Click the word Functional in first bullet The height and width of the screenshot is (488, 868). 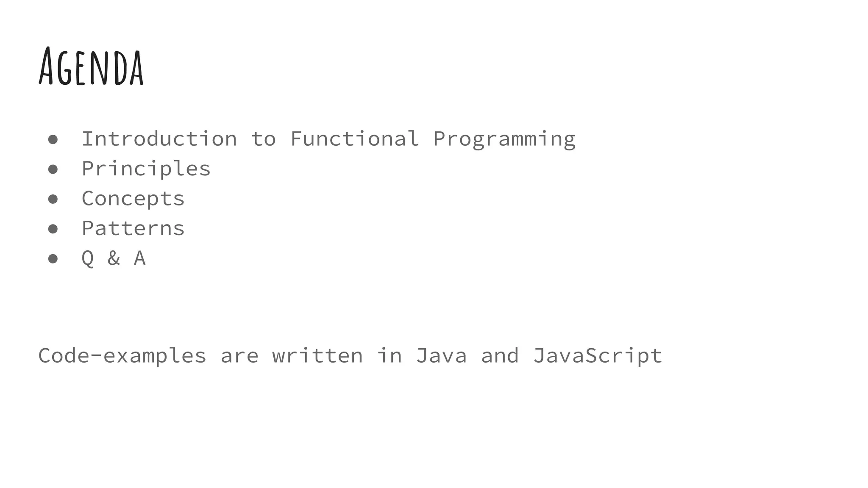point(355,139)
